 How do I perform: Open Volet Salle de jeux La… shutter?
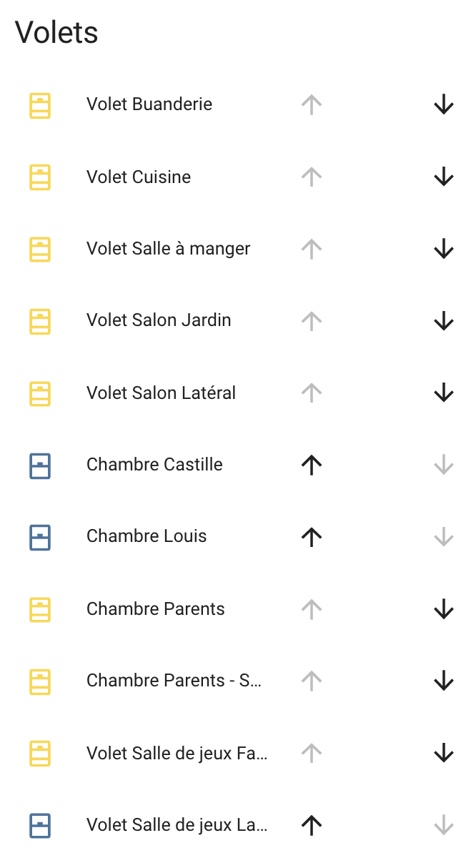coord(312,825)
